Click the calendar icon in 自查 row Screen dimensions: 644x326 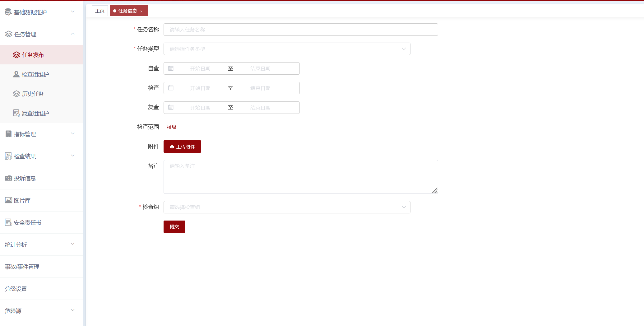pyautogui.click(x=171, y=68)
